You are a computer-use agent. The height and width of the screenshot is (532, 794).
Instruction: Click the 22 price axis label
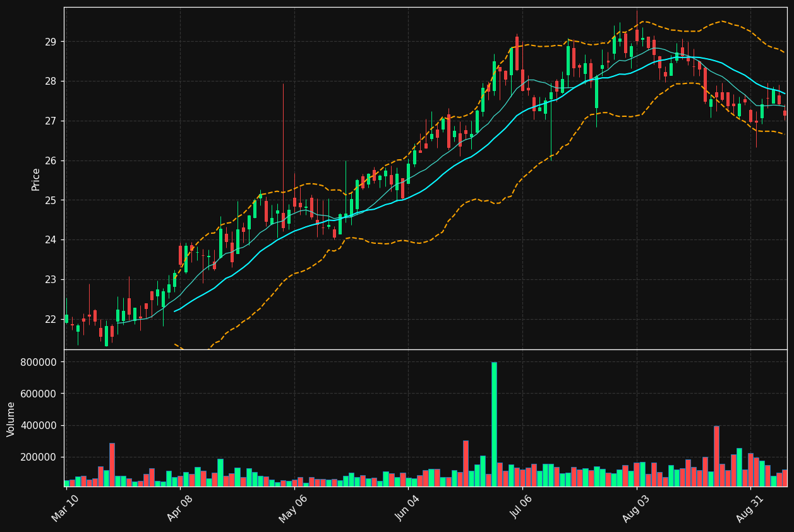pos(51,320)
